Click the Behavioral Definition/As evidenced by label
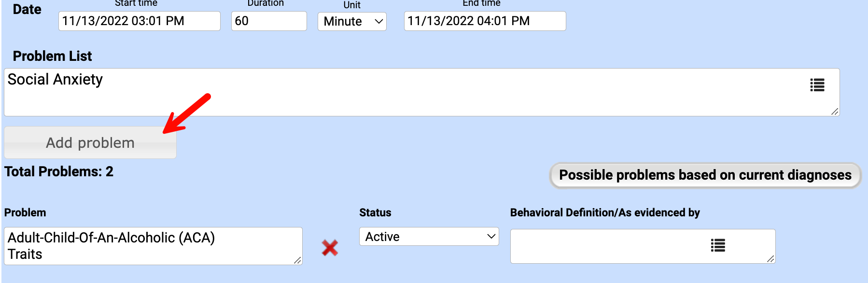This screenshot has width=868, height=283. click(x=604, y=212)
